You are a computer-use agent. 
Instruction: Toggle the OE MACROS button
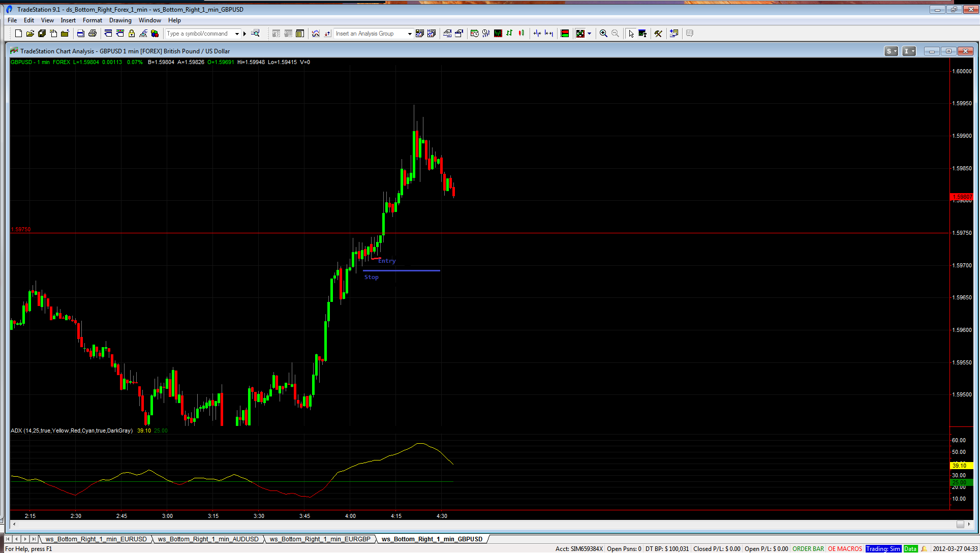(x=845, y=549)
